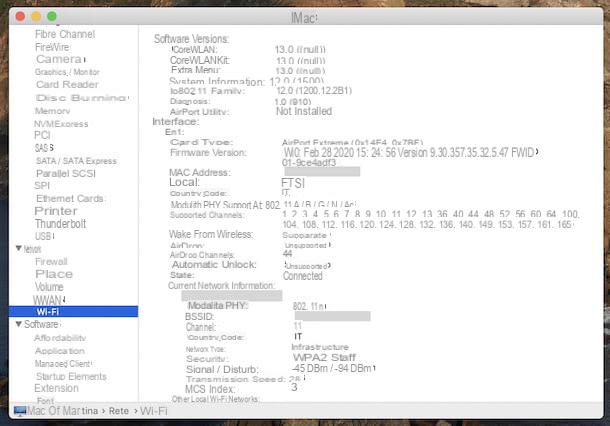Click Mac Of Martina in path bar
This screenshot has width=610, height=426.
[63, 411]
